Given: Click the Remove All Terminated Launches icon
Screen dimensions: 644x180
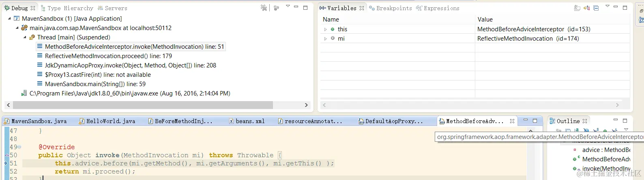Looking at the screenshot, I should coord(264,8).
